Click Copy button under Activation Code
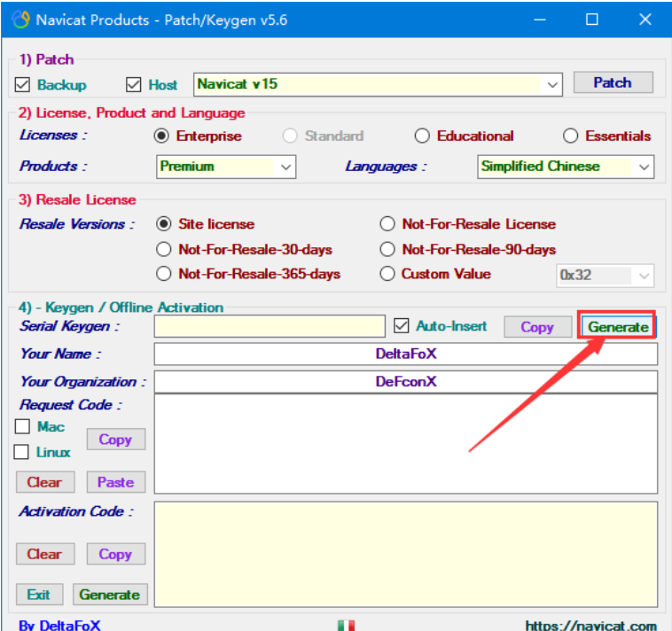 [x=116, y=554]
